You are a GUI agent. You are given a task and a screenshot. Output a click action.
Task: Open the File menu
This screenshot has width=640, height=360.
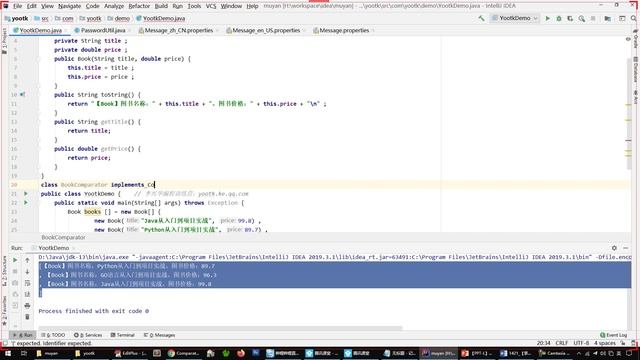click(18, 6)
